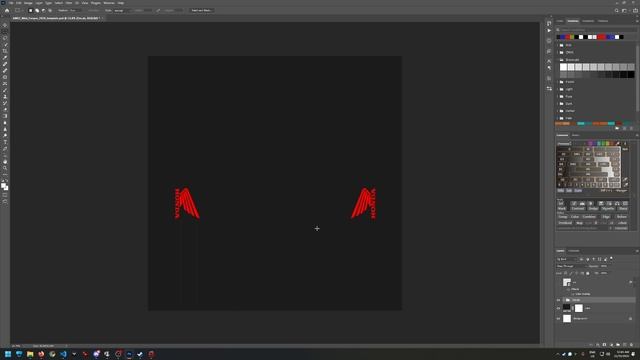
Task: Switch to the Gradients tab
Action: [x=588, y=21]
